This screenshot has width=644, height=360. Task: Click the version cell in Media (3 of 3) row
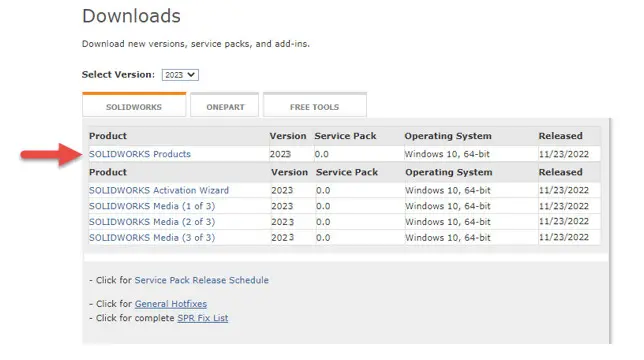click(282, 238)
